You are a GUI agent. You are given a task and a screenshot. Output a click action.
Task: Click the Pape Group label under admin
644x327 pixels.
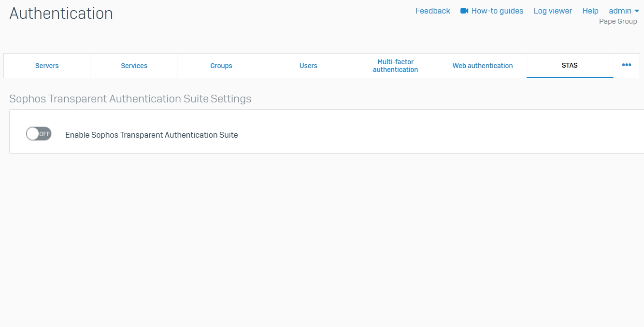618,21
